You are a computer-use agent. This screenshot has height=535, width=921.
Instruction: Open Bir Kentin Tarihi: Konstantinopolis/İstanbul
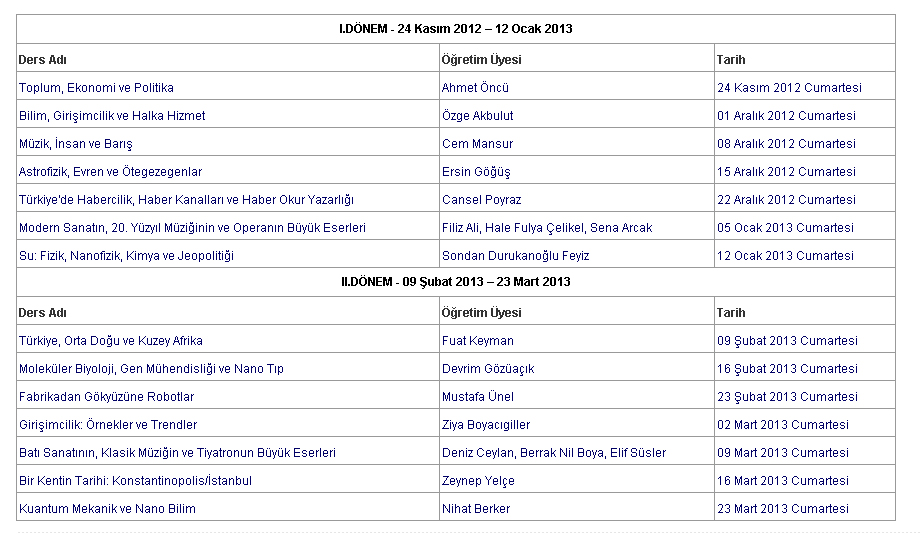click(x=135, y=481)
